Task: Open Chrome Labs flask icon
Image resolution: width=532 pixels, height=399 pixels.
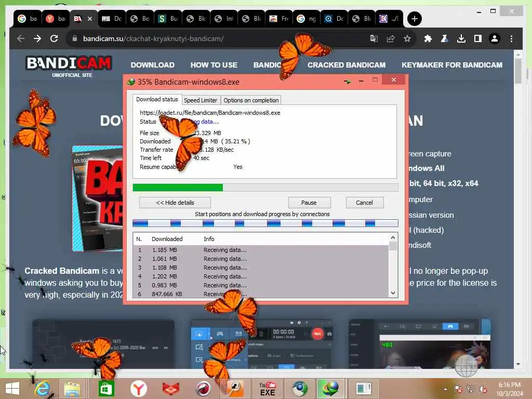Action: click(x=445, y=38)
